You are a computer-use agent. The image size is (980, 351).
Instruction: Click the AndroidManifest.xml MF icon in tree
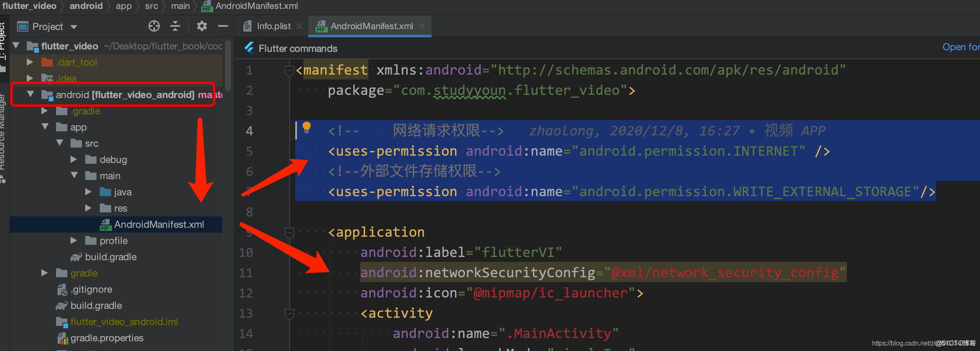point(105,225)
